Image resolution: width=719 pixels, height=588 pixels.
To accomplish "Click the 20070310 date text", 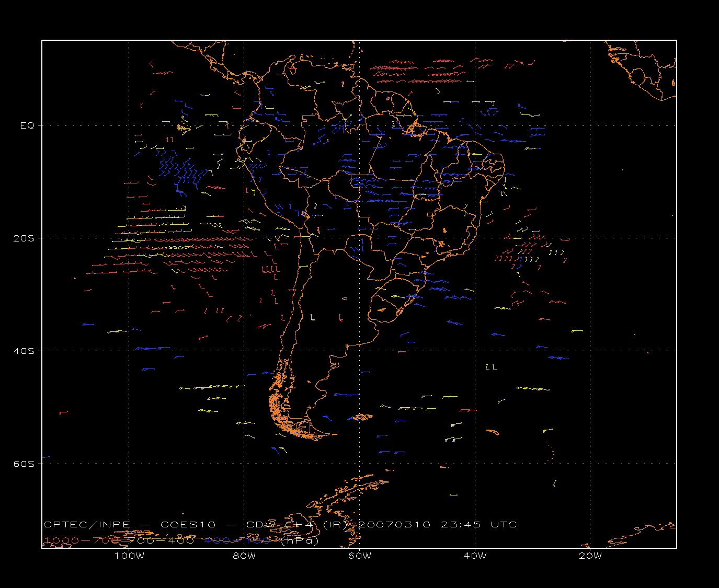I will point(394,525).
